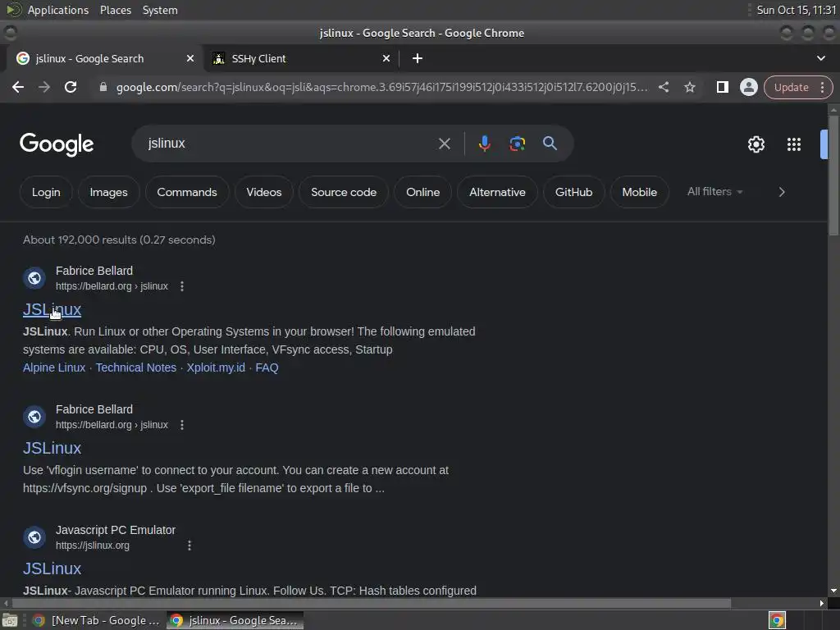Open more options for second bellard.org result
The width and height of the screenshot is (840, 630).
coord(182,425)
